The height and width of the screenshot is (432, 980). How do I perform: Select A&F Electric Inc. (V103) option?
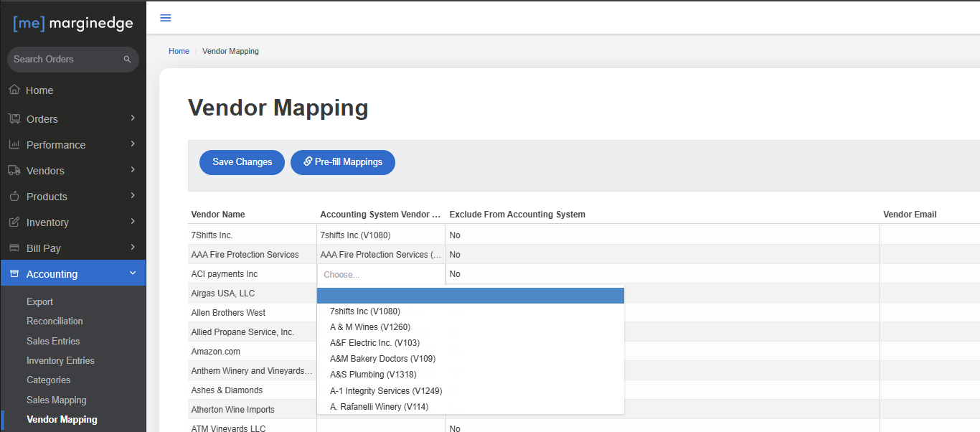[x=471, y=343]
